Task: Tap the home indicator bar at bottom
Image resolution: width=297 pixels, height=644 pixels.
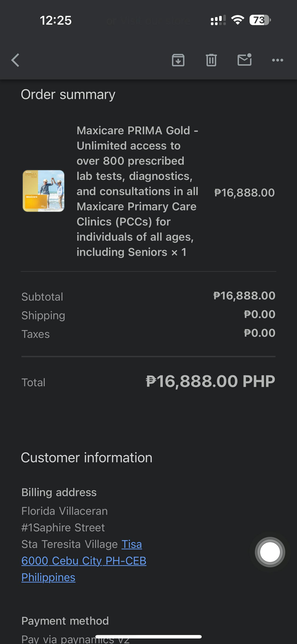Action: 148,637
